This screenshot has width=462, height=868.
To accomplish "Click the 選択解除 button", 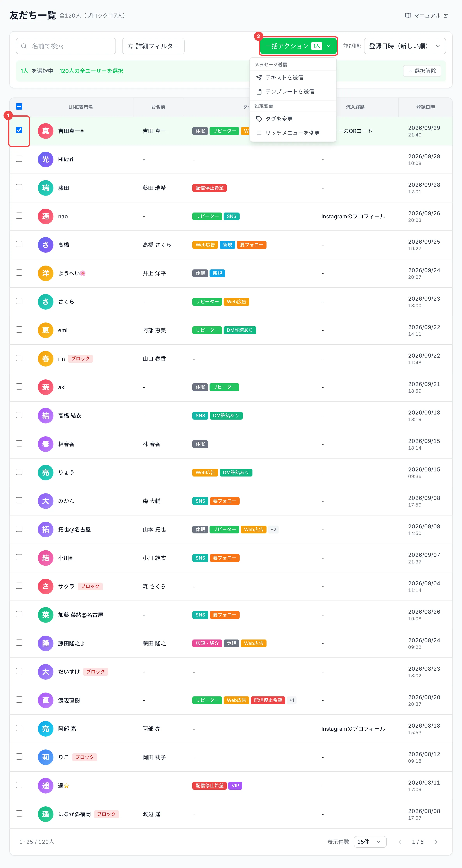I will click(x=422, y=71).
